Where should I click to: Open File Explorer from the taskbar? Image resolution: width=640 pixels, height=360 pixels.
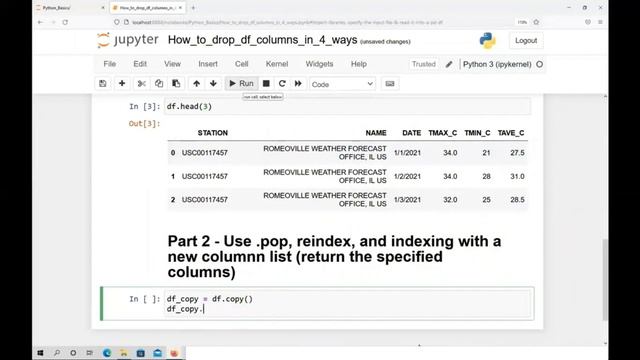click(124, 353)
